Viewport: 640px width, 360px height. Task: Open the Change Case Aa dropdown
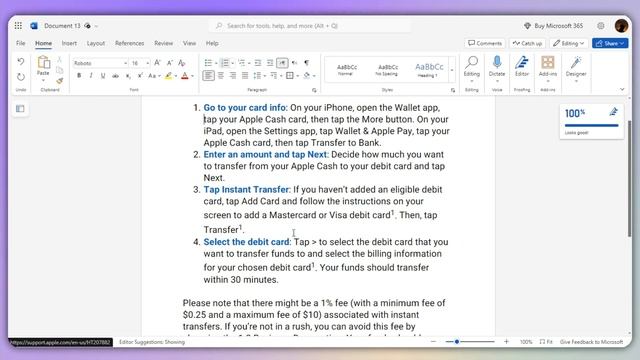click(x=154, y=76)
